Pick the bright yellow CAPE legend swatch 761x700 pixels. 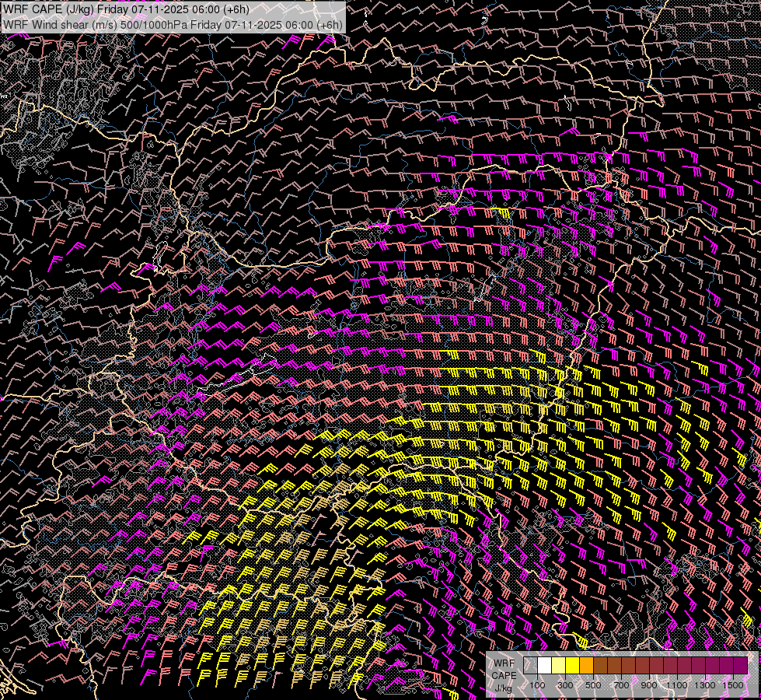pos(573,666)
